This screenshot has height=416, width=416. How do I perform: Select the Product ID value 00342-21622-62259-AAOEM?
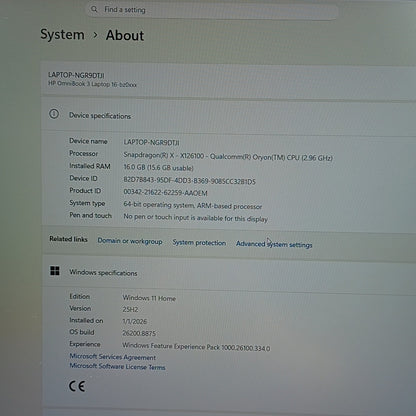(165, 193)
